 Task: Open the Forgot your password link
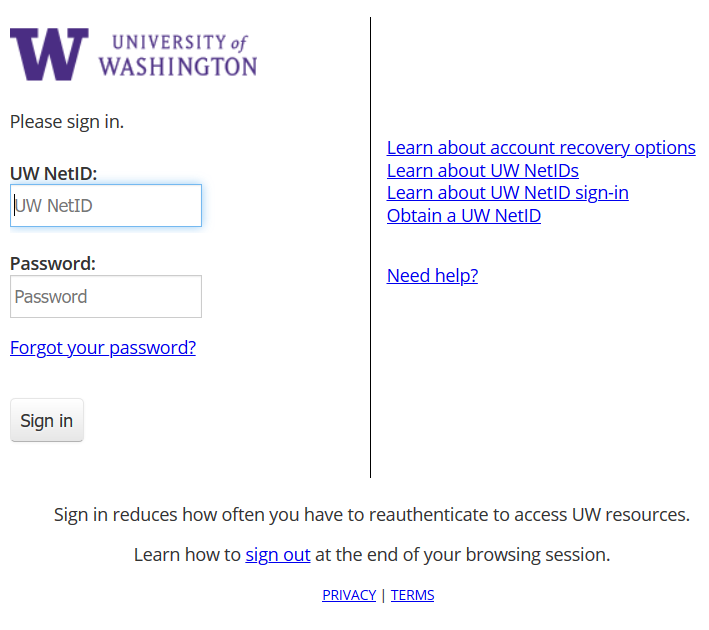(103, 348)
